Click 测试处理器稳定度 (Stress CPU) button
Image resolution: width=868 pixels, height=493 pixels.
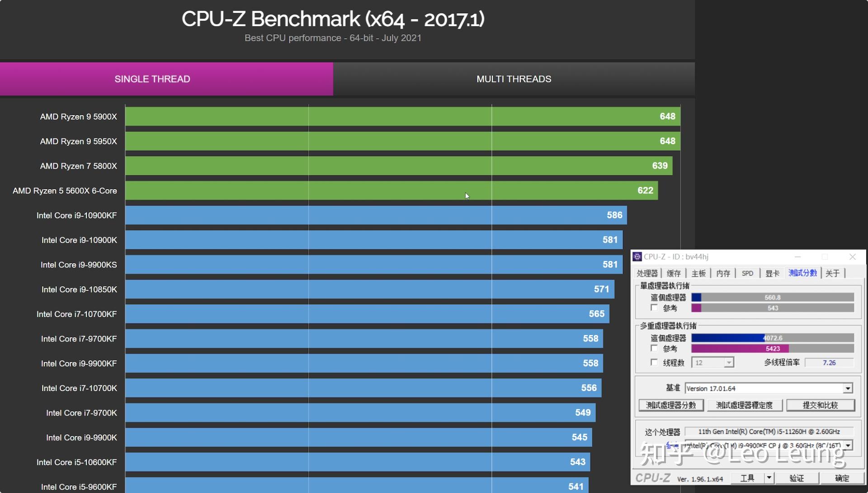745,404
